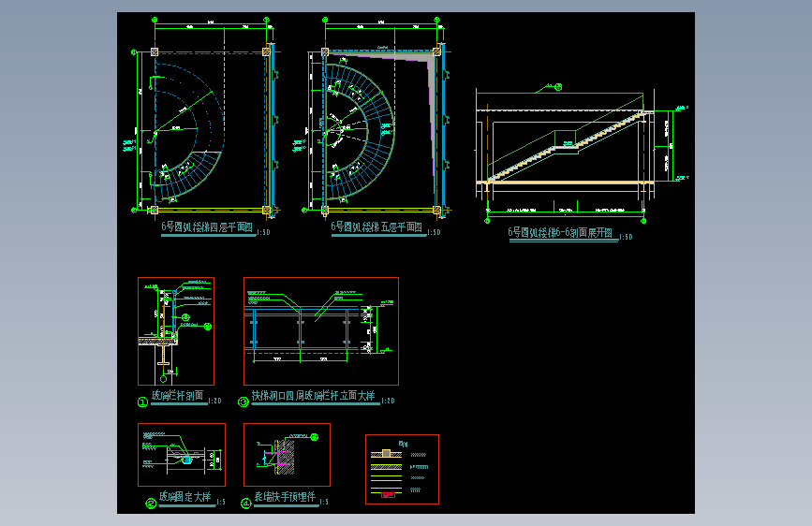Click the 1:5 scale beside 玻璃固定大样
Image resolution: width=812 pixels, height=526 pixels.
(221, 502)
